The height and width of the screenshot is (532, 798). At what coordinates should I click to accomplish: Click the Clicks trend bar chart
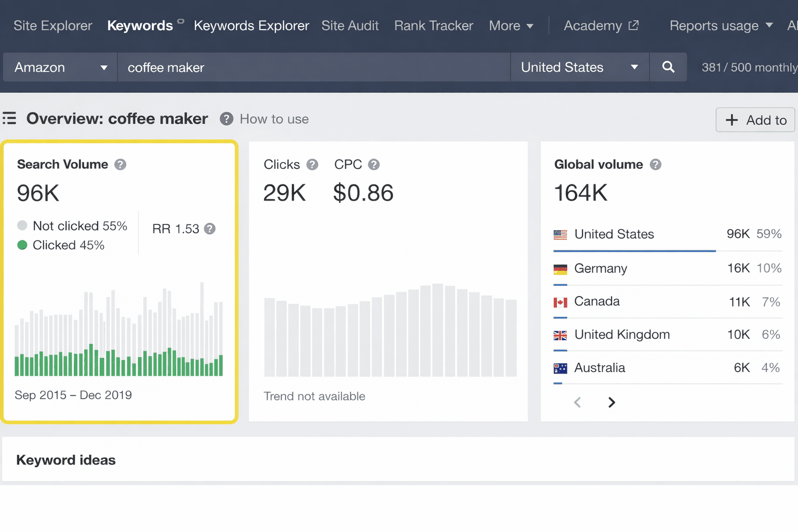click(x=390, y=330)
